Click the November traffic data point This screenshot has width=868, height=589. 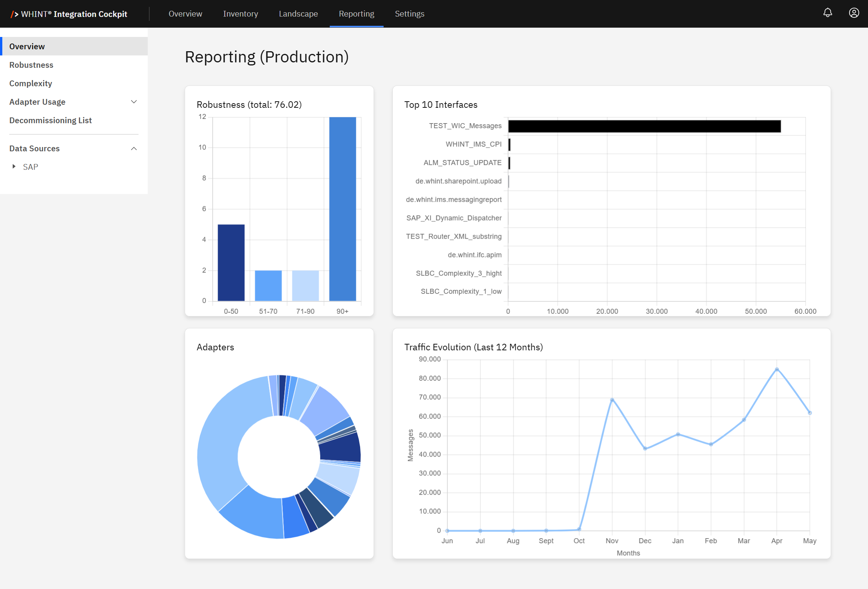[612, 400]
